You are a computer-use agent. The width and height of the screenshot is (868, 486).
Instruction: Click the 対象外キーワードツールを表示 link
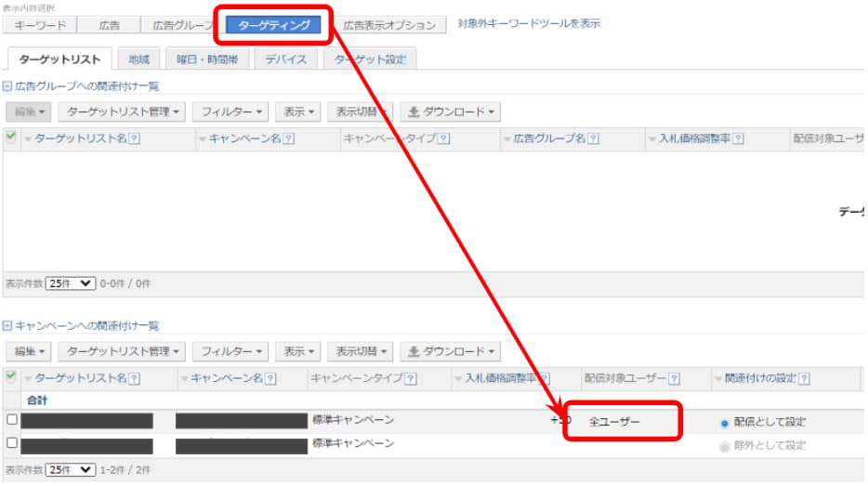[529, 23]
